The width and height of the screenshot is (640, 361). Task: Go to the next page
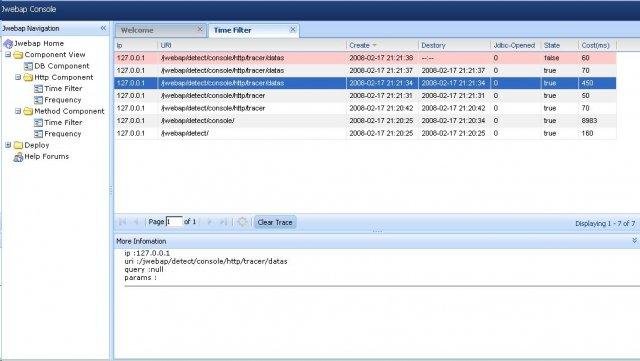(209, 222)
